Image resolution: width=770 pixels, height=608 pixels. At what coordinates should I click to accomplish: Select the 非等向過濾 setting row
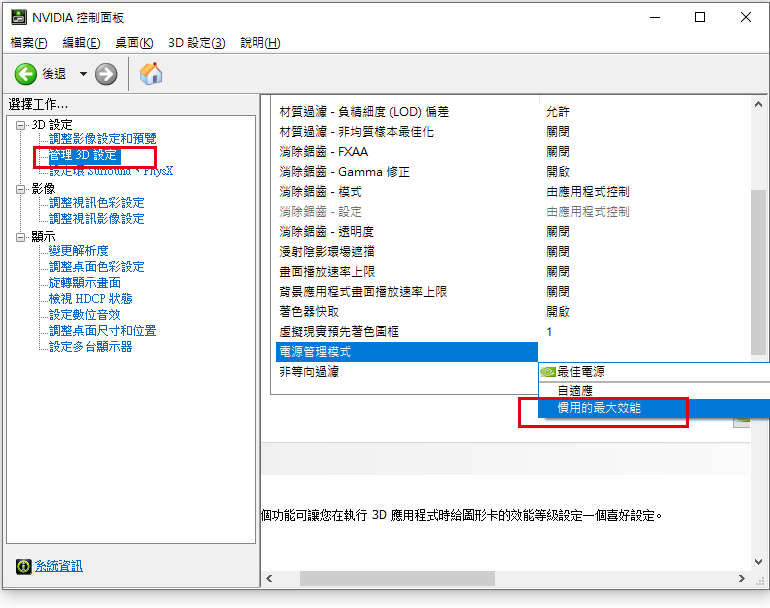pos(407,372)
